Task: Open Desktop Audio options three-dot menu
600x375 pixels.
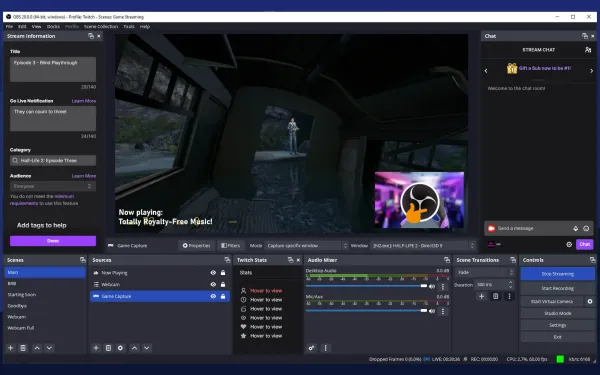Action: pos(443,287)
